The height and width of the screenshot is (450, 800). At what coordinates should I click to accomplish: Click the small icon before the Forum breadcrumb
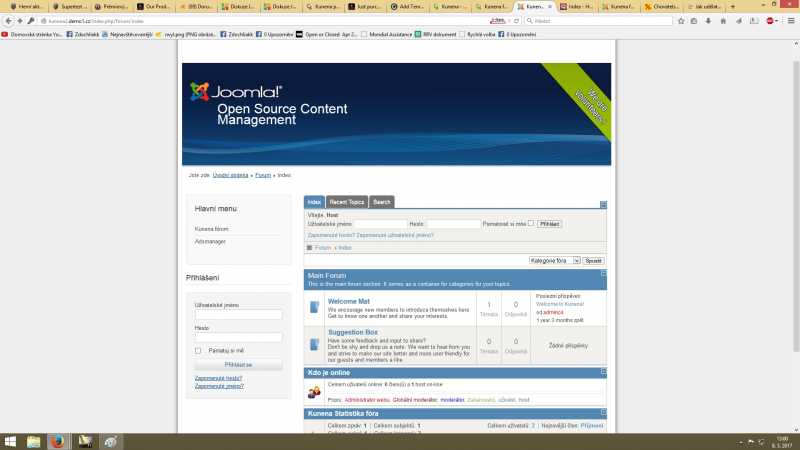309,247
